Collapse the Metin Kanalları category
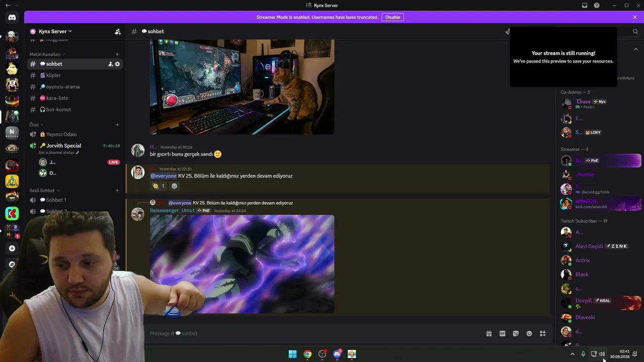 tap(47, 54)
